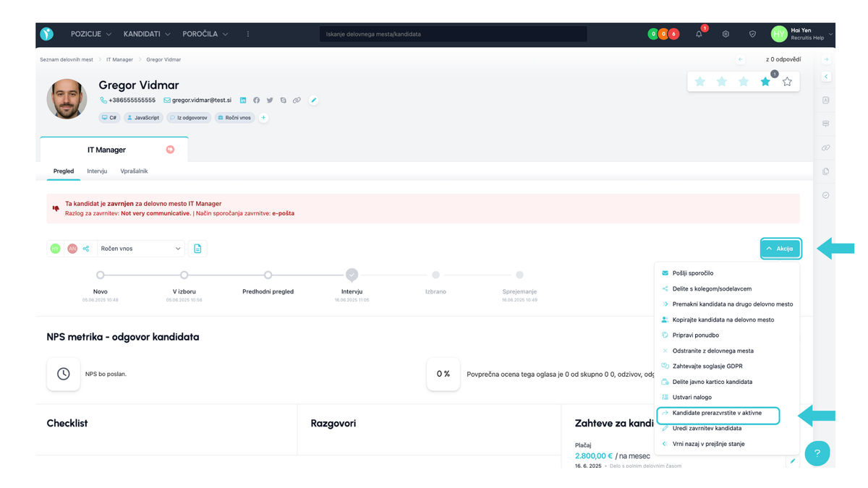Open the Ročen vnos source dropdown
This screenshot has width=868, height=488.
pos(141,249)
